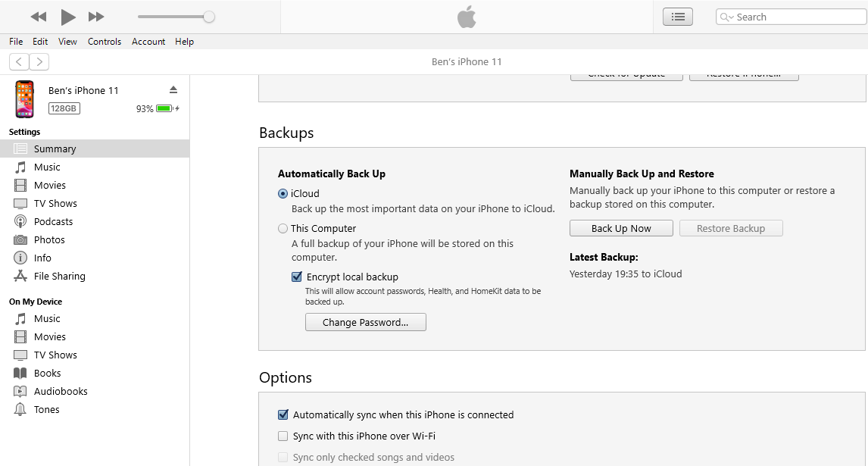Click the Play button
The width and height of the screenshot is (868, 466).
pyautogui.click(x=68, y=17)
